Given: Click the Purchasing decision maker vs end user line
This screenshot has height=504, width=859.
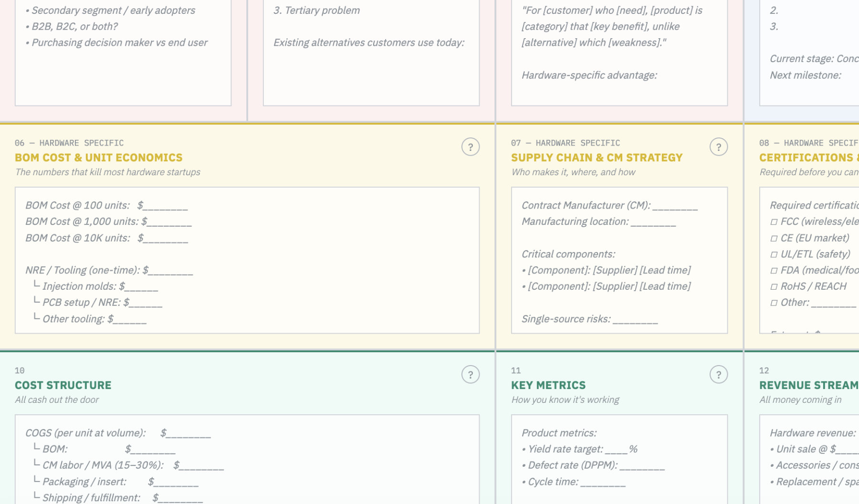Looking at the screenshot, I should click(119, 42).
